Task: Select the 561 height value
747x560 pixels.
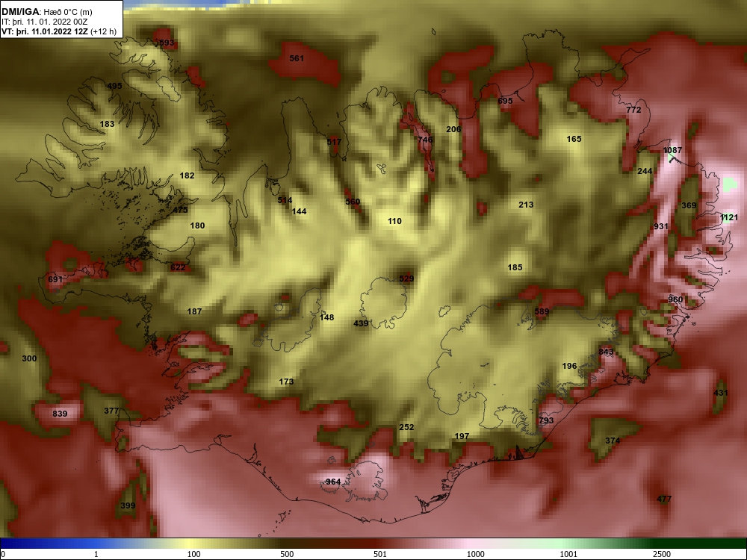Action: (x=297, y=58)
